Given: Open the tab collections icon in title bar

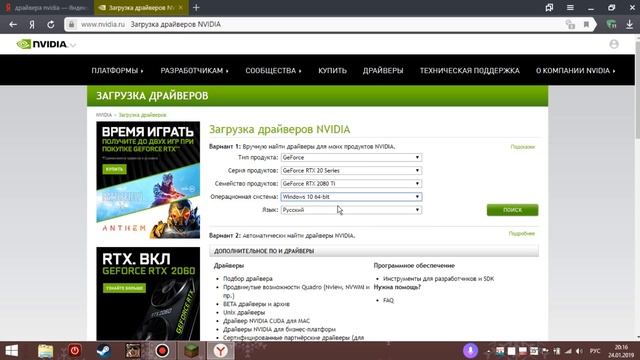Looking at the screenshot, I should [x=549, y=7].
